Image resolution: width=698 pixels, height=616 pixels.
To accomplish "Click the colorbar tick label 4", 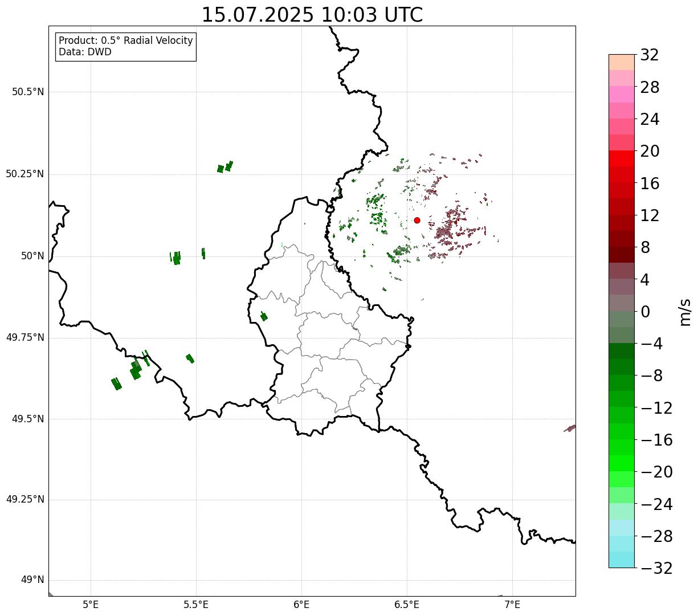I will (645, 280).
